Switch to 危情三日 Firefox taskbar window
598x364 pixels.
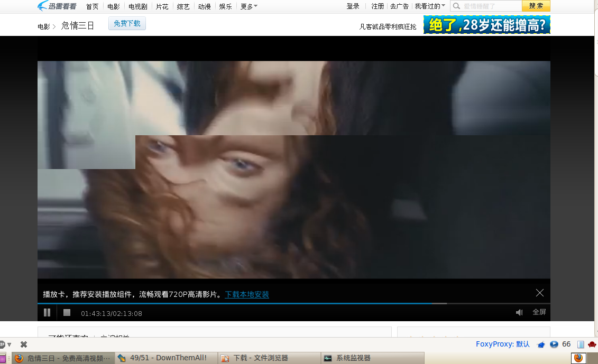pos(63,358)
